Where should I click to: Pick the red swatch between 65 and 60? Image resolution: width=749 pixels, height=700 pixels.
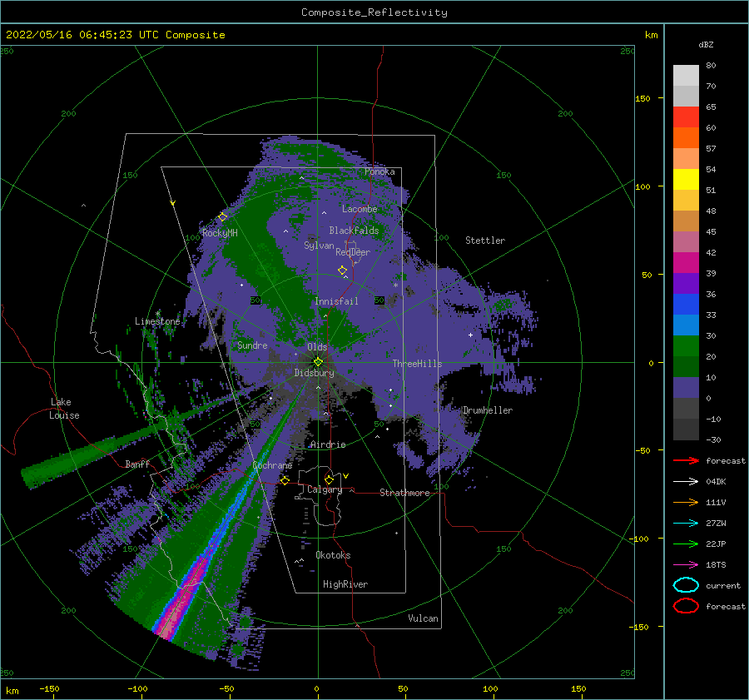686,117
